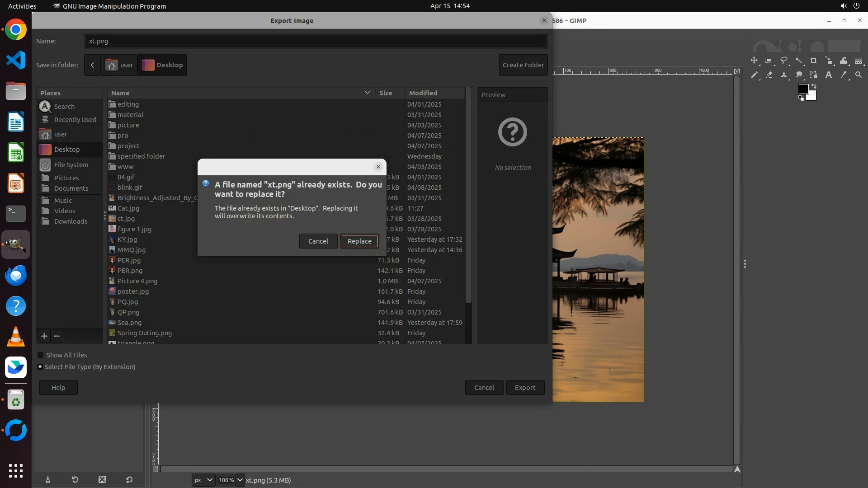Select the Color Picker eyedropper tool

click(844, 75)
